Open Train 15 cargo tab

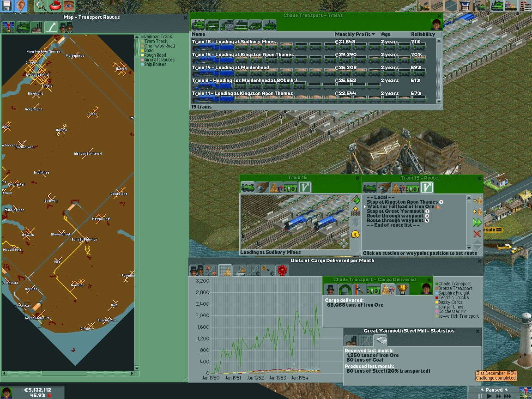[398, 187]
